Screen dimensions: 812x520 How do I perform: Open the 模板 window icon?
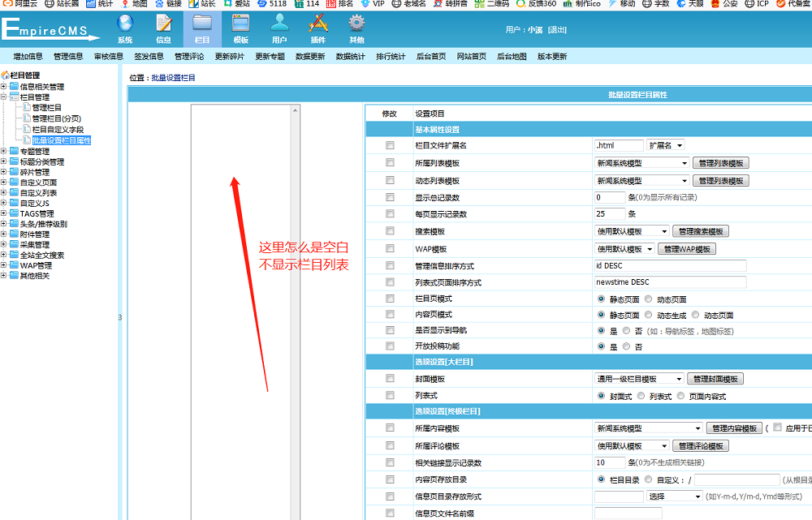click(240, 24)
